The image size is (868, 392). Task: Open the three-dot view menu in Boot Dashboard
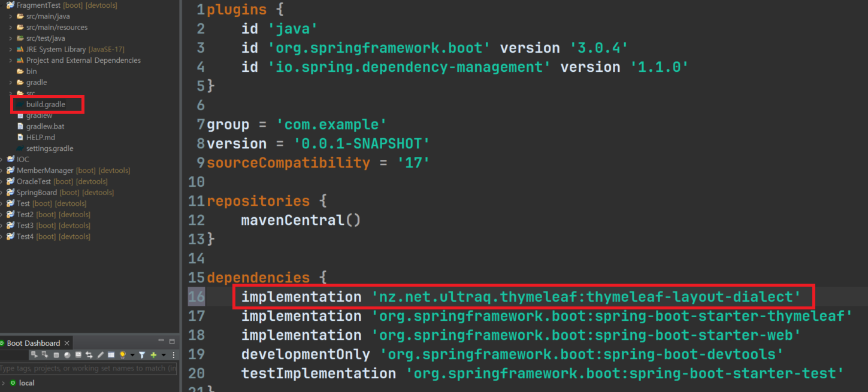(x=174, y=355)
